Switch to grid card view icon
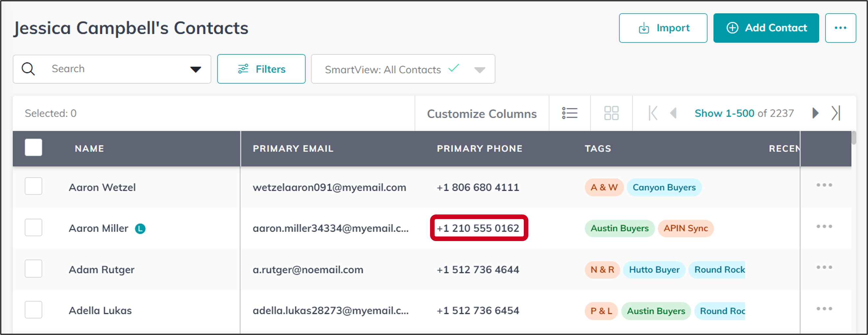This screenshot has width=868, height=335. coord(611,113)
